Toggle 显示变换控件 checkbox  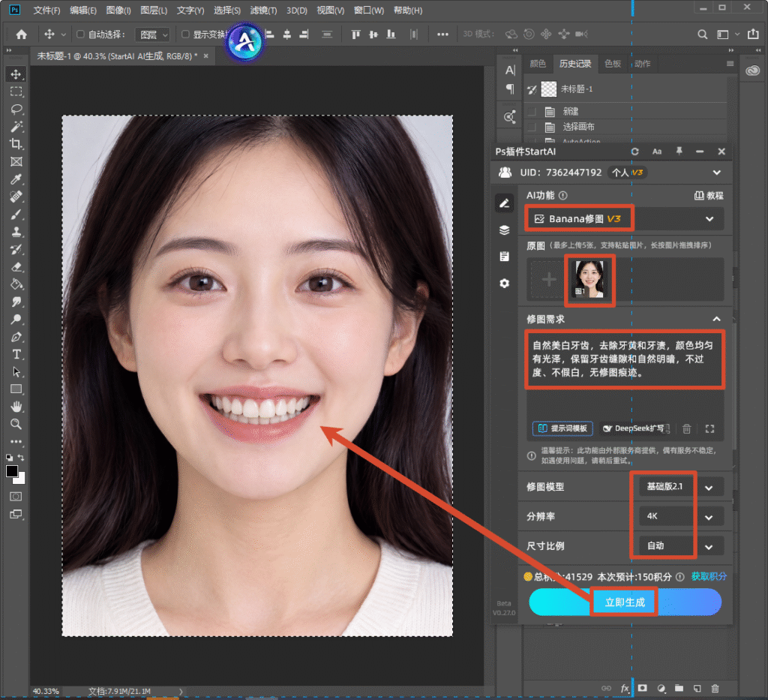click(x=185, y=35)
